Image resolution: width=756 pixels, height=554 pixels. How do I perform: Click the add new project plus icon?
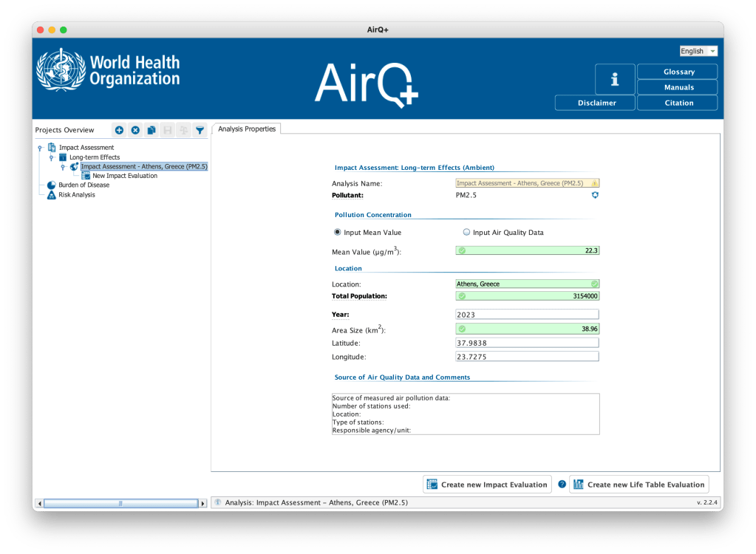[x=119, y=131]
